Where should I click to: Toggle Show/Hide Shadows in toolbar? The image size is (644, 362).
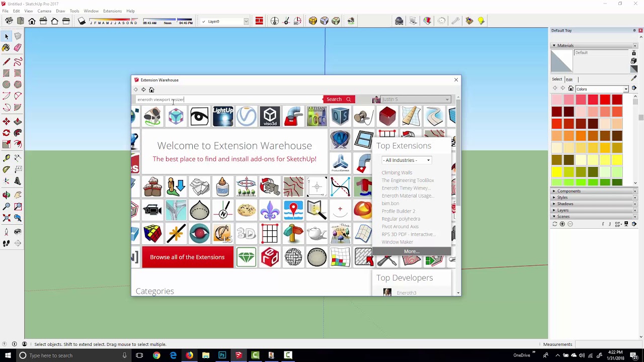pyautogui.click(x=82, y=21)
